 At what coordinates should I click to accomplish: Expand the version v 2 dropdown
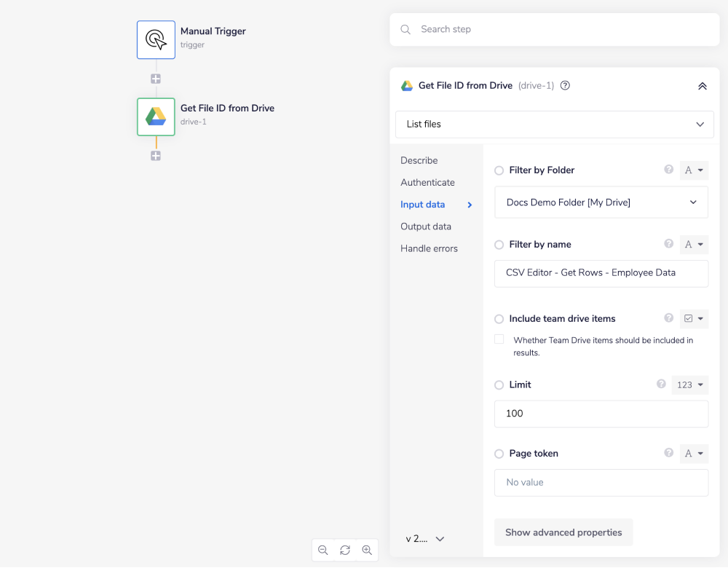[x=425, y=538]
